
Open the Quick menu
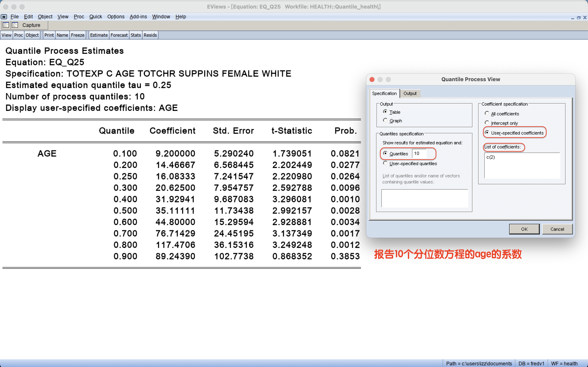coord(96,17)
